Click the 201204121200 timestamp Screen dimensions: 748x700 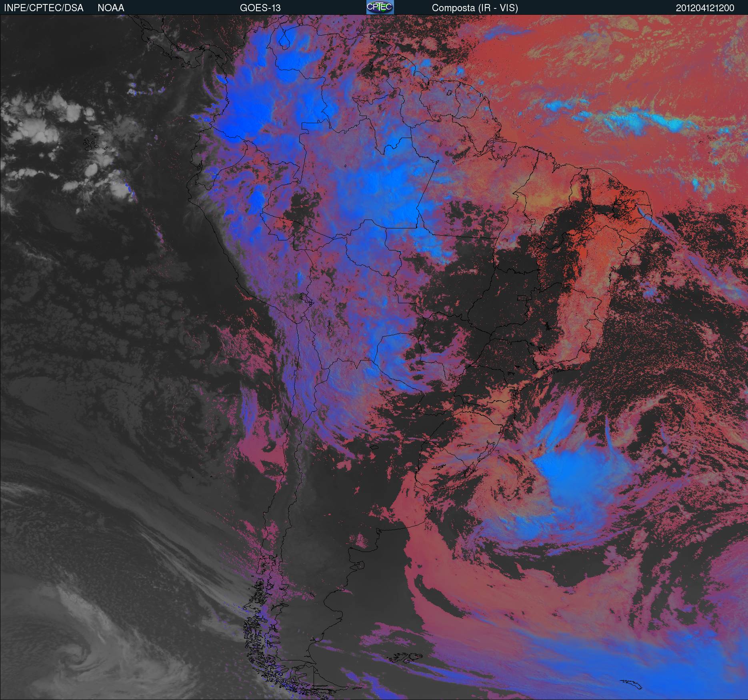(x=705, y=8)
